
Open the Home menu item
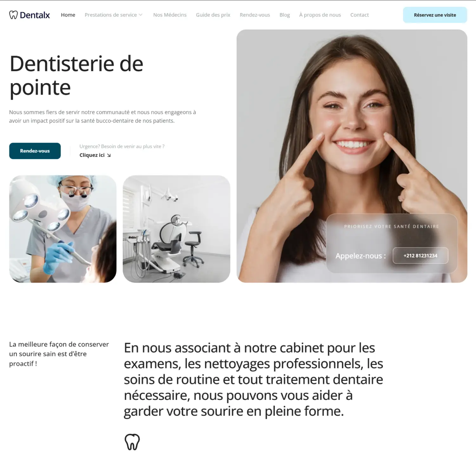coord(68,15)
